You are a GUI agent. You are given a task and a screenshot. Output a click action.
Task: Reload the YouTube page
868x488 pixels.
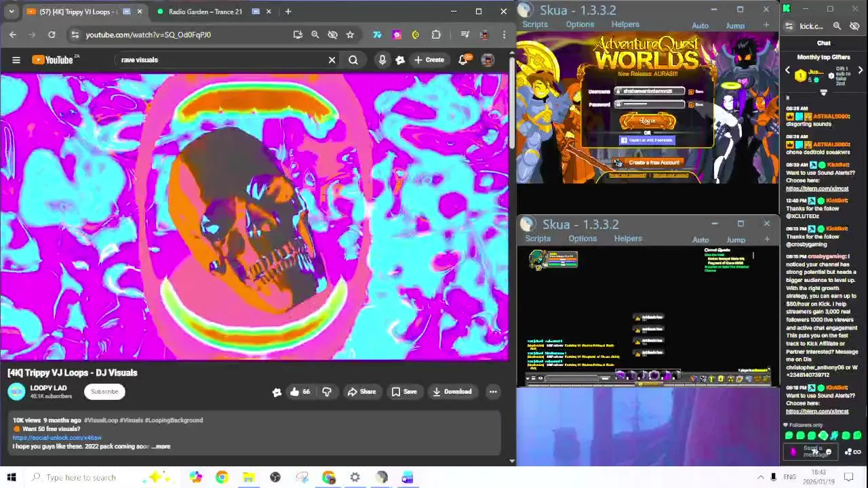[52, 35]
